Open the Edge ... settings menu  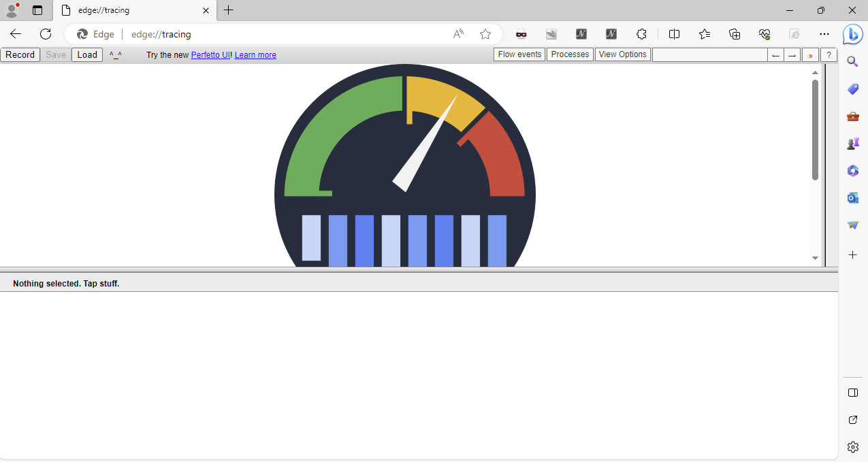824,34
